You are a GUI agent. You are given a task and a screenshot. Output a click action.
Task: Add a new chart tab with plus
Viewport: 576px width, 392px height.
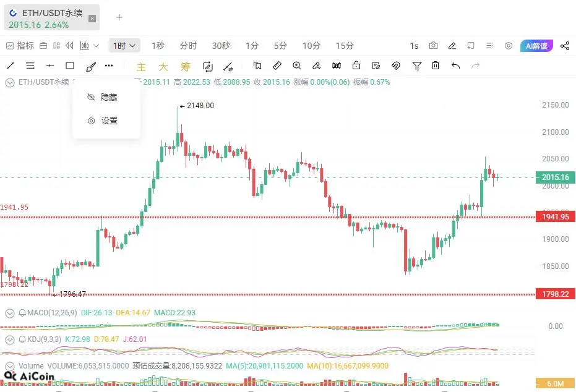(x=119, y=17)
